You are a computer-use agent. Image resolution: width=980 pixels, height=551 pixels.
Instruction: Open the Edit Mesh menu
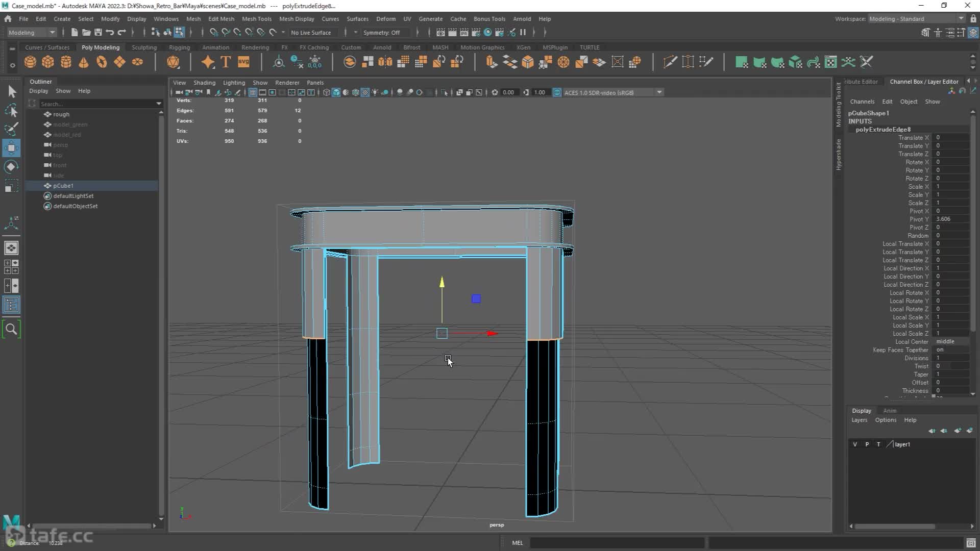(x=221, y=19)
